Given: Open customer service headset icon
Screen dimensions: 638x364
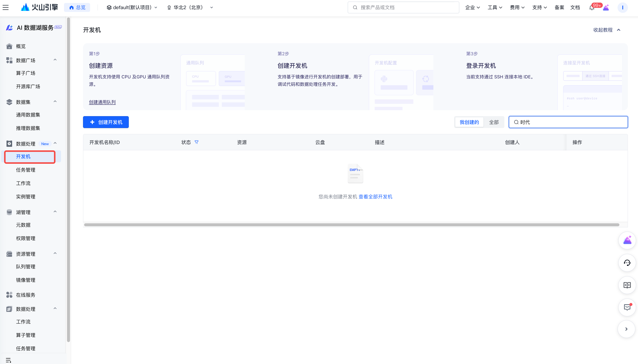Looking at the screenshot, I should pyautogui.click(x=627, y=263).
